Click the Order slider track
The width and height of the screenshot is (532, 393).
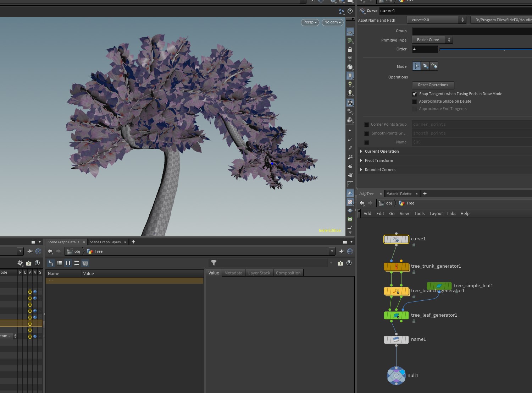(x=486, y=49)
